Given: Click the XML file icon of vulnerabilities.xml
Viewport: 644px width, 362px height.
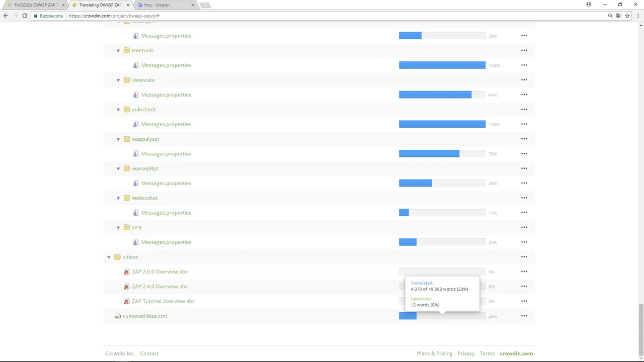Looking at the screenshot, I should pos(117,316).
